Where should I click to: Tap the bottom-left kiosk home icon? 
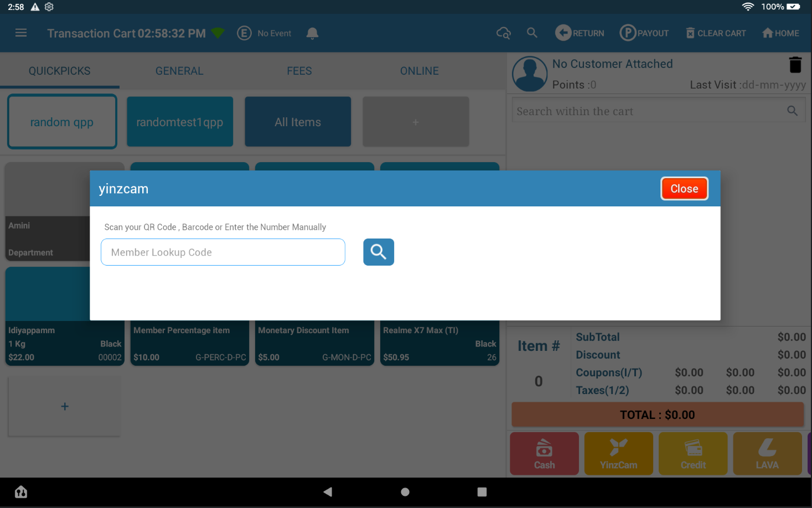coord(21,491)
